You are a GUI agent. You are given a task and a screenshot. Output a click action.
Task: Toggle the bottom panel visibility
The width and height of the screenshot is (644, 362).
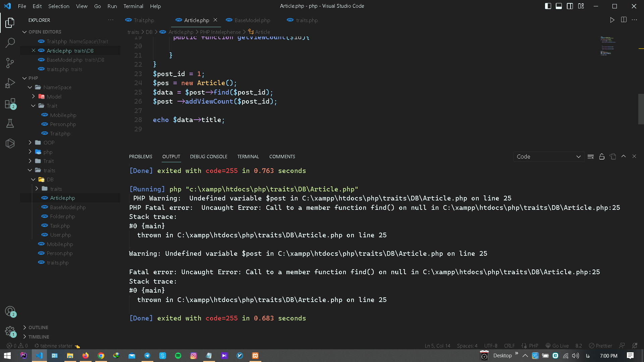point(559,6)
